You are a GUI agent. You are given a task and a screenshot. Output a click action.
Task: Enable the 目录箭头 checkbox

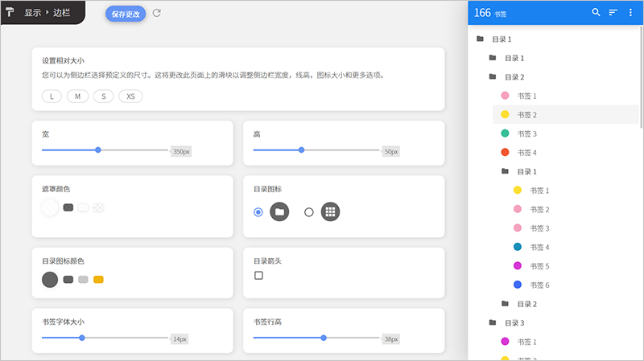tap(259, 276)
